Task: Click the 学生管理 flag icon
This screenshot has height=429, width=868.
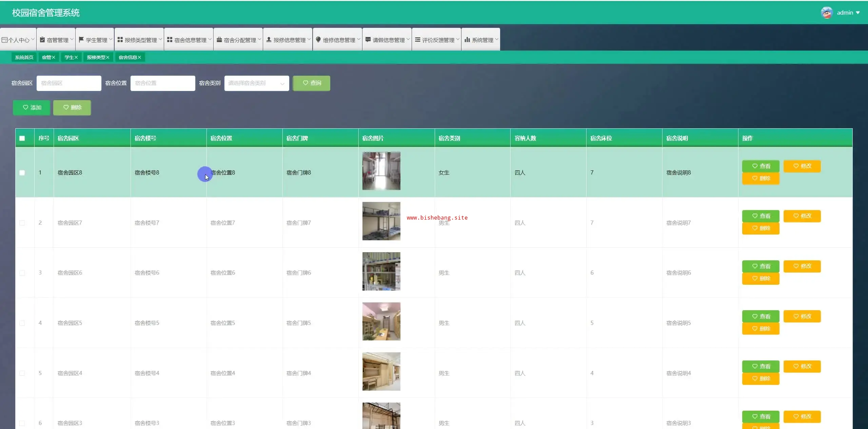Action: pyautogui.click(x=81, y=40)
